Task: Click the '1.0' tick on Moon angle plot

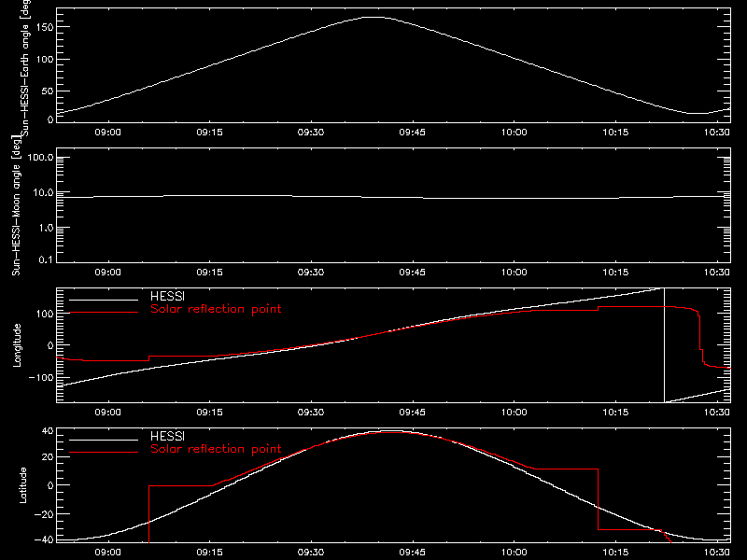Action: [46, 228]
